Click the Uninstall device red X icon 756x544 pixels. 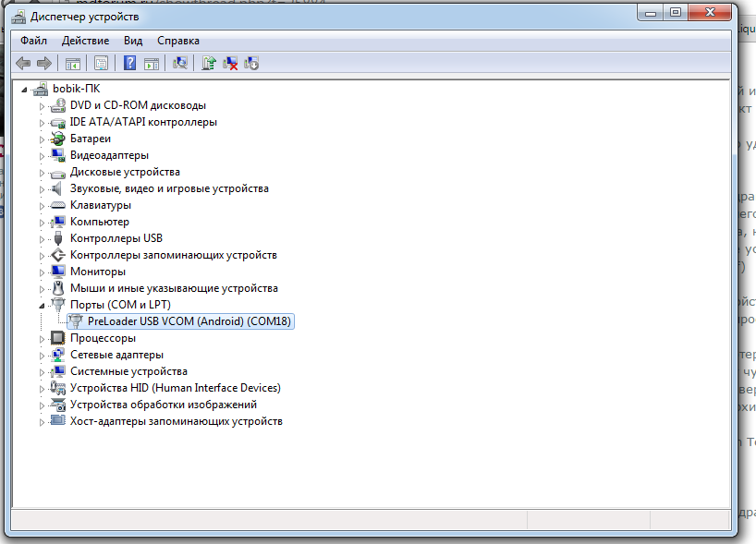point(230,63)
